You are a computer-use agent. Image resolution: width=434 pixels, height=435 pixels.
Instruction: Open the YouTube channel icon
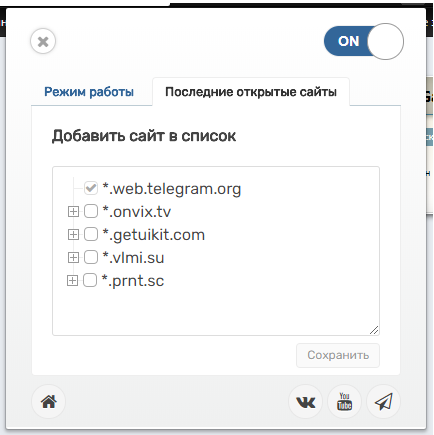coord(344,402)
